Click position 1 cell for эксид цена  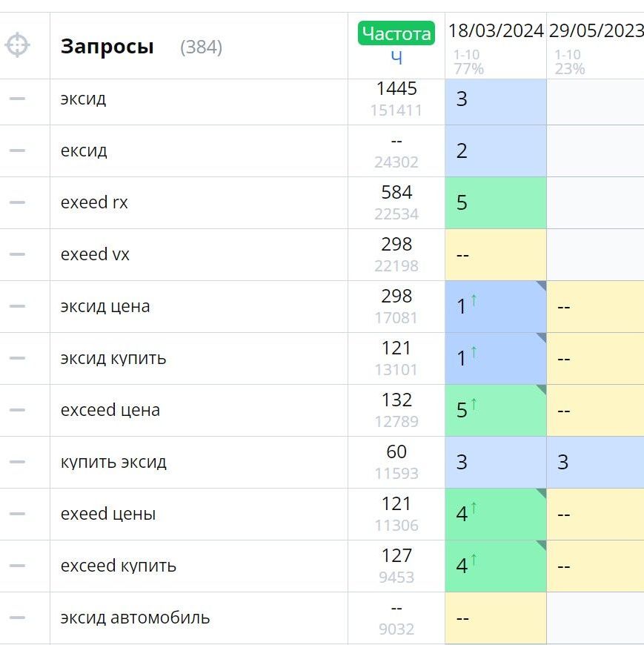point(496,306)
